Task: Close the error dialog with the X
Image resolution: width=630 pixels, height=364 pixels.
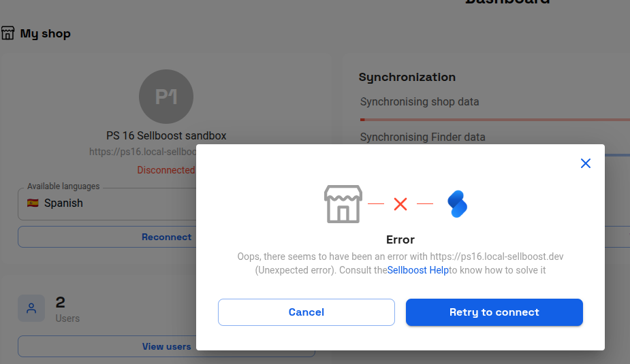Action: coord(586,163)
